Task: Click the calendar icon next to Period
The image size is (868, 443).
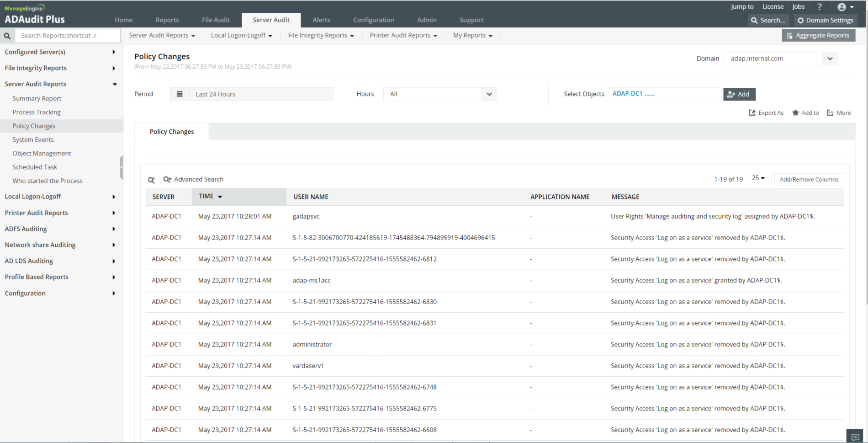Action: click(180, 94)
